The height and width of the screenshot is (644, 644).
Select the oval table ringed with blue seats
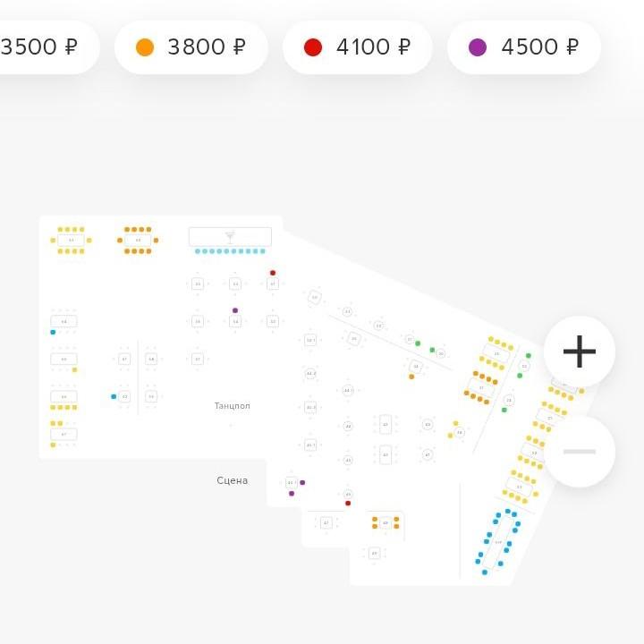pyautogui.click(x=498, y=541)
